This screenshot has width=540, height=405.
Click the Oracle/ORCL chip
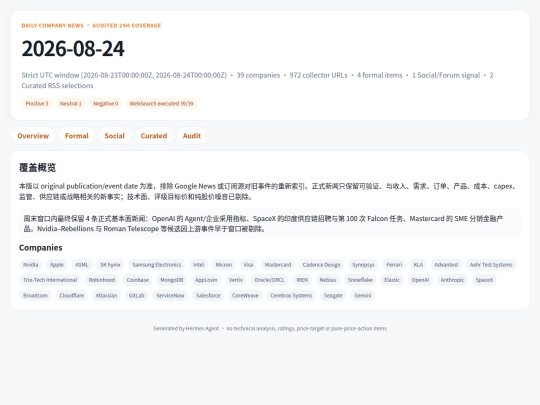tap(270, 280)
